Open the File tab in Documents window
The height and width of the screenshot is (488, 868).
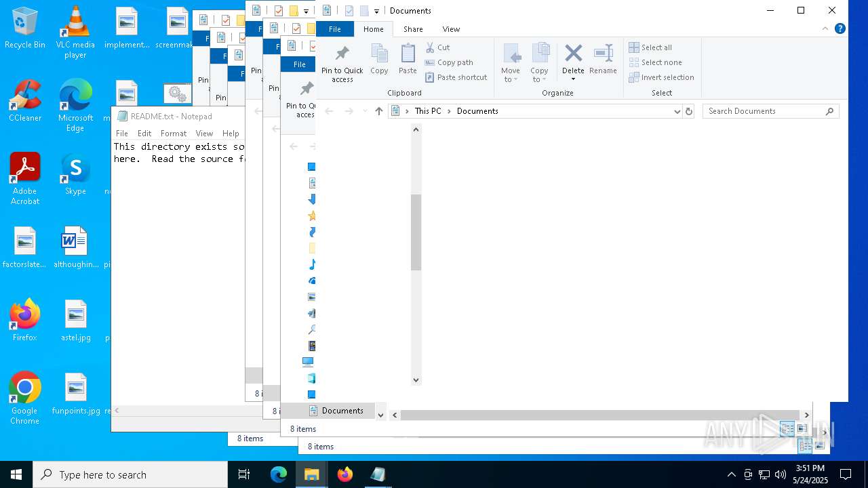pyautogui.click(x=335, y=29)
